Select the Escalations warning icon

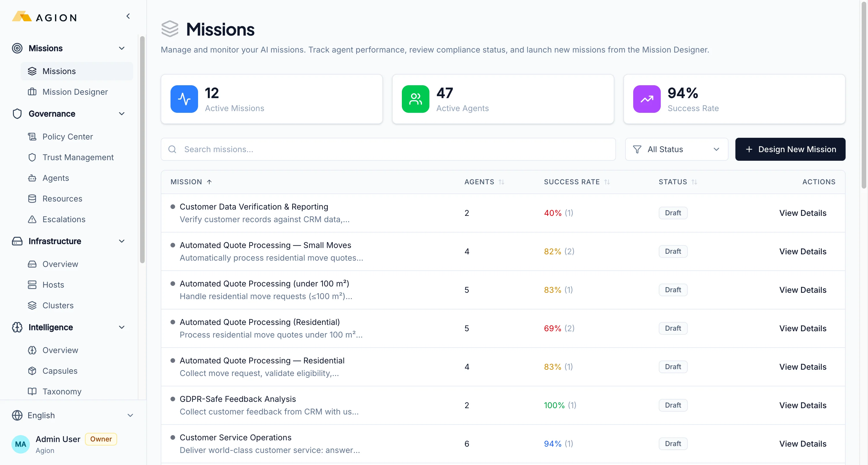coord(32,219)
